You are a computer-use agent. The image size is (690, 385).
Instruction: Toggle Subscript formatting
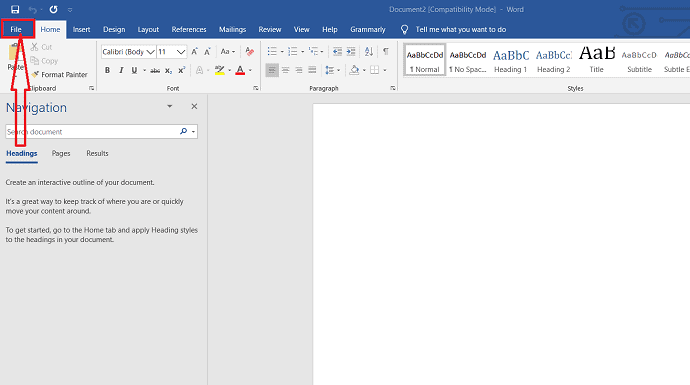pyautogui.click(x=169, y=70)
